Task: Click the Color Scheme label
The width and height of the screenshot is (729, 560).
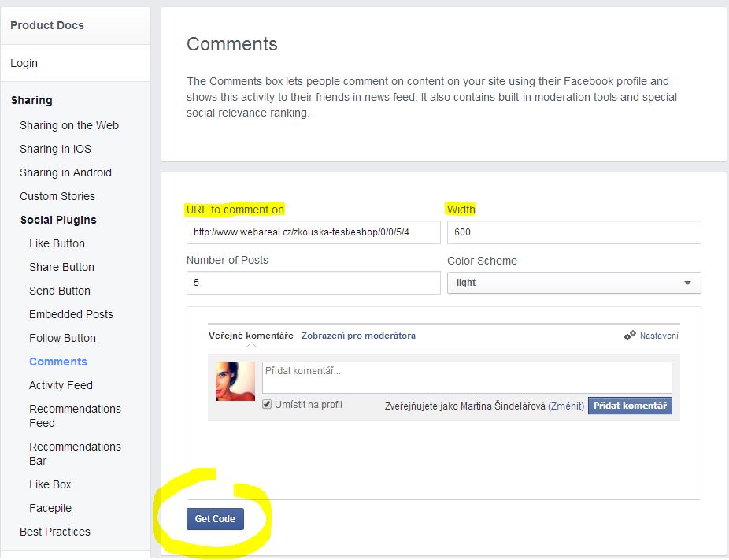Action: (x=482, y=261)
